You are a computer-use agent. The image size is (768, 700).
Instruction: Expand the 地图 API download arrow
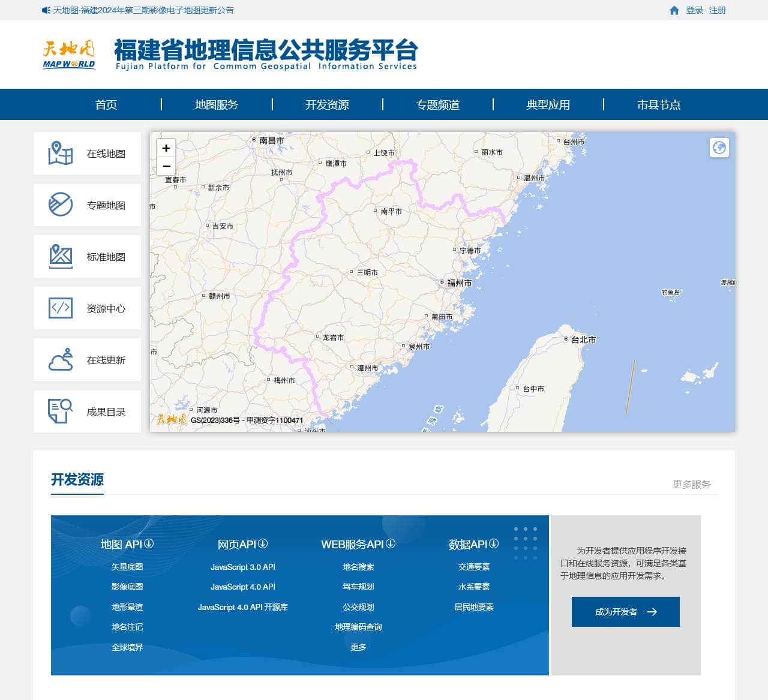pos(149,543)
